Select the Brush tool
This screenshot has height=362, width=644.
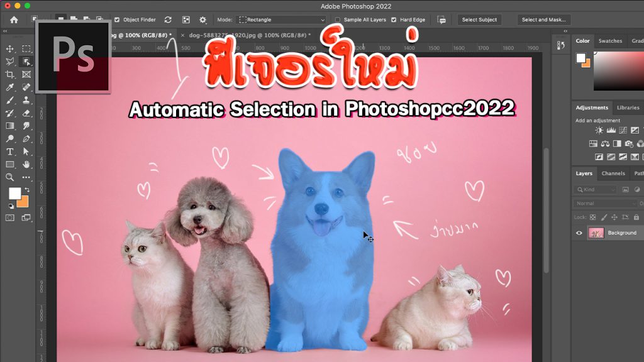click(x=10, y=100)
